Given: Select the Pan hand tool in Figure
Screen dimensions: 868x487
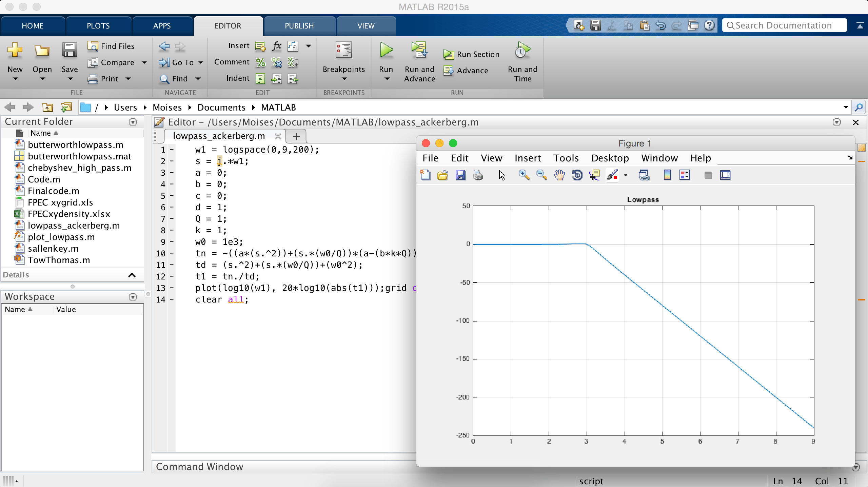Looking at the screenshot, I should (x=559, y=175).
